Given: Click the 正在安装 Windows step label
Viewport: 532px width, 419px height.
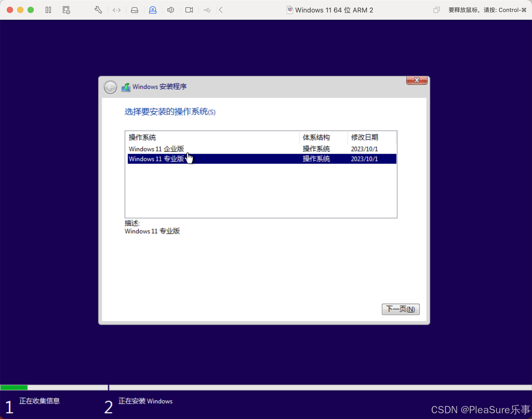Looking at the screenshot, I should 145,401.
